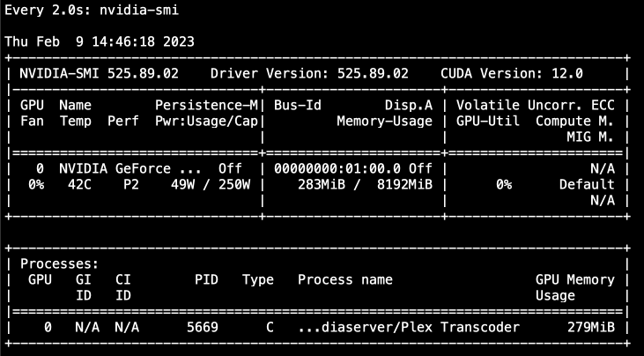
Task: Click the process GPU memory 279MiB
Action: click(591, 327)
